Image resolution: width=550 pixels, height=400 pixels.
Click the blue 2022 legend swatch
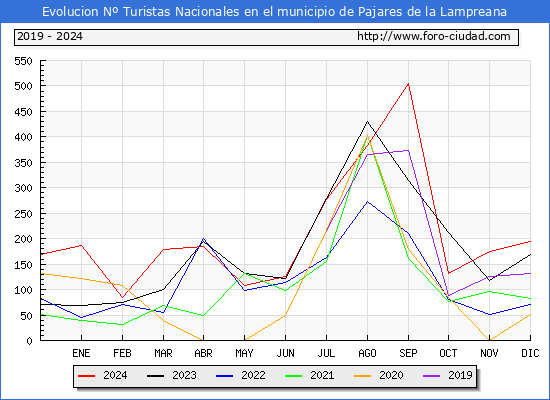(224, 376)
